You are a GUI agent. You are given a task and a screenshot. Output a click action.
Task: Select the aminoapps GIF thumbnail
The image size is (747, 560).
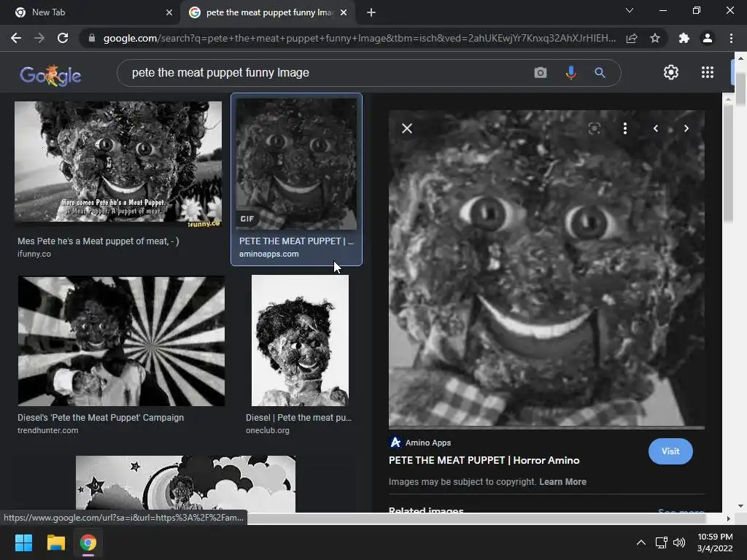pyautogui.click(x=296, y=163)
